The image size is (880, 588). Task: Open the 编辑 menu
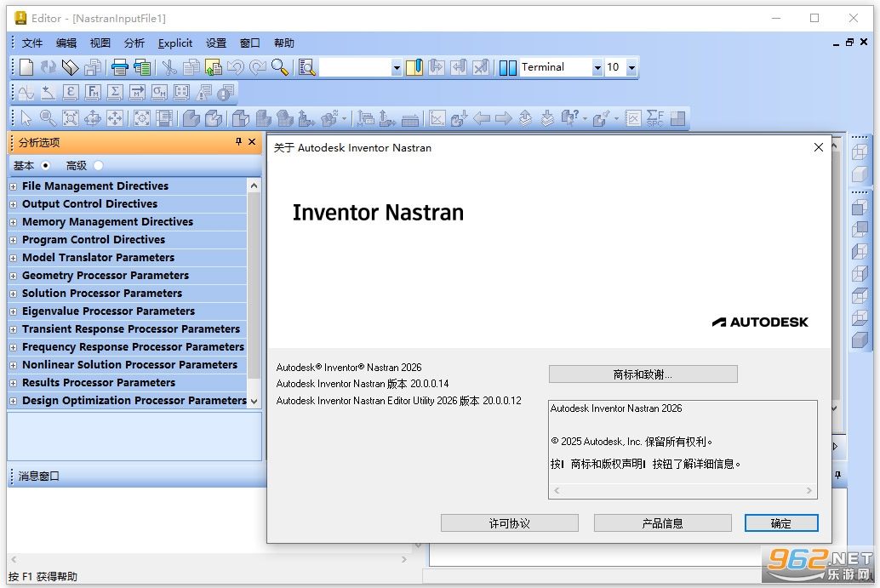66,43
